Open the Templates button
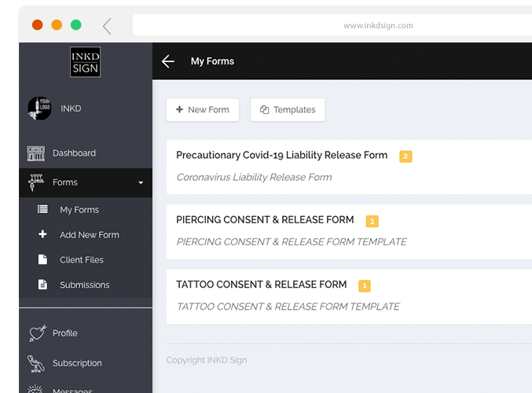Image resolution: width=532 pixels, height=393 pixels. pos(288,110)
